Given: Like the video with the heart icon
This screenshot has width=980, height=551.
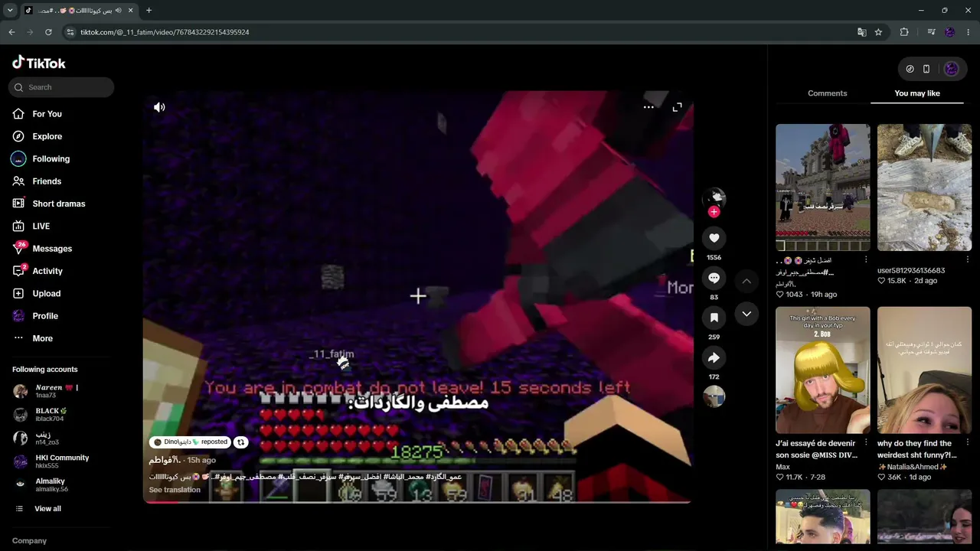Looking at the screenshot, I should coord(714,238).
